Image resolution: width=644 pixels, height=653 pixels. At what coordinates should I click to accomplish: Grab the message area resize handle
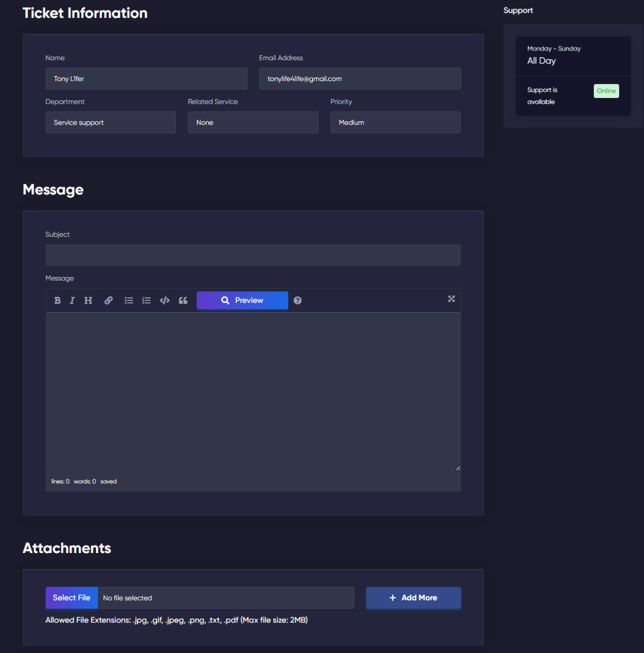click(458, 468)
